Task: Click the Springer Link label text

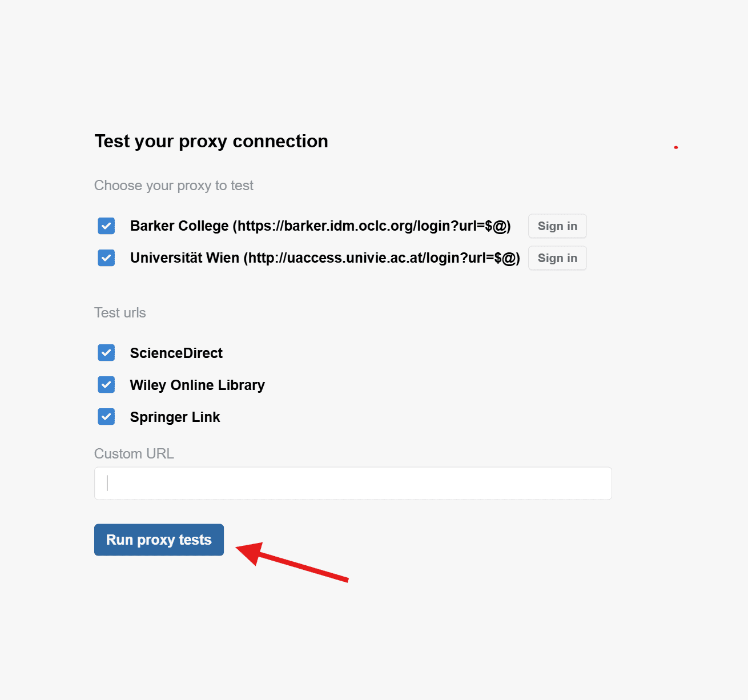Action: pos(175,417)
